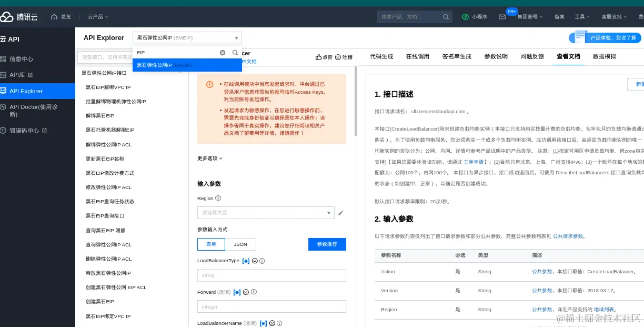
Task: Select API Explorer in the sidebar
Action: pos(37,91)
